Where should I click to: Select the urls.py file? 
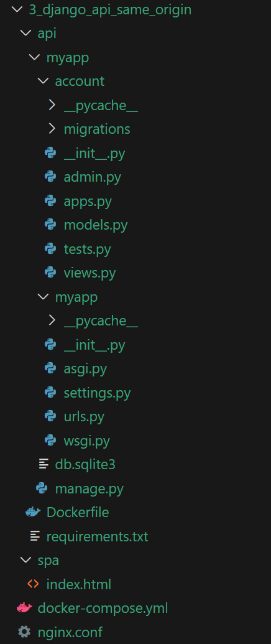[x=84, y=417]
